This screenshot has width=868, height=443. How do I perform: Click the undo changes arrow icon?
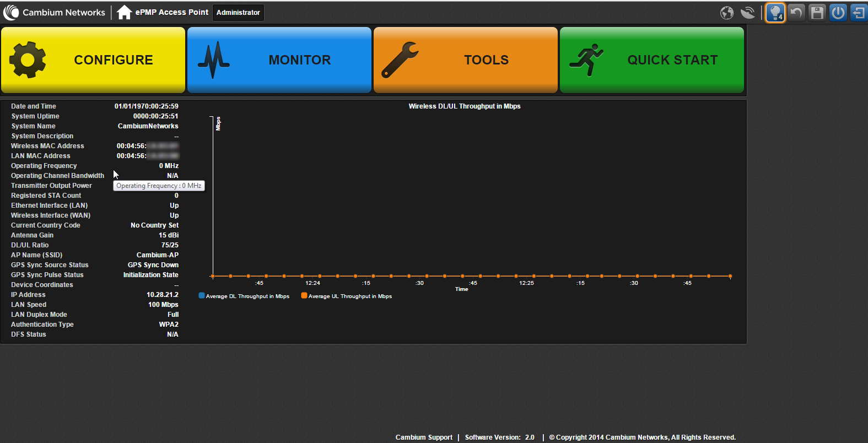(x=796, y=13)
